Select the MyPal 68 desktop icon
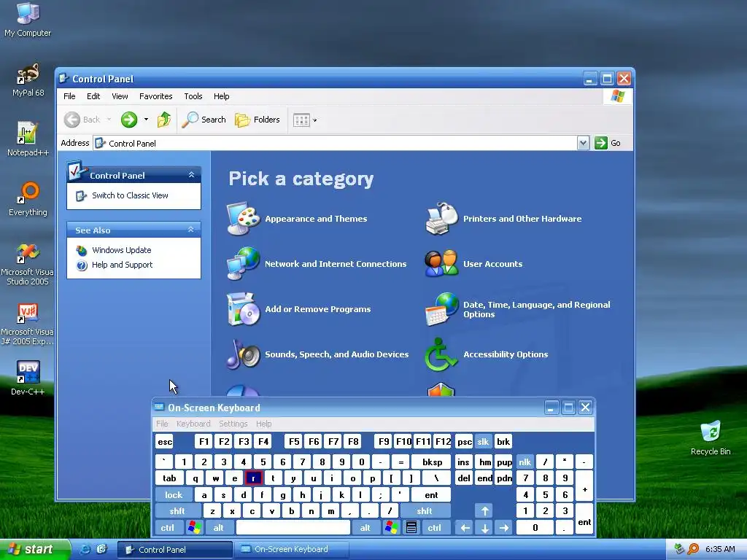 click(x=28, y=80)
